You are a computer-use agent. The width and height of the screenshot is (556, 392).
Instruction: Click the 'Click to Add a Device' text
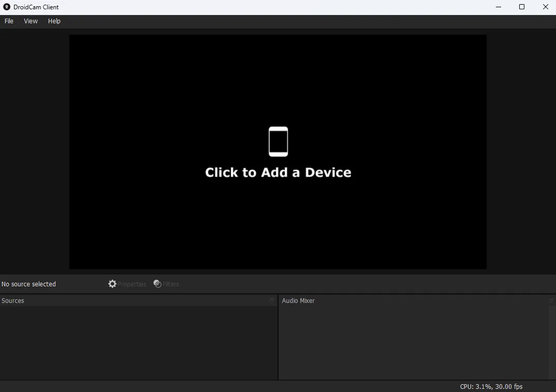(x=278, y=172)
